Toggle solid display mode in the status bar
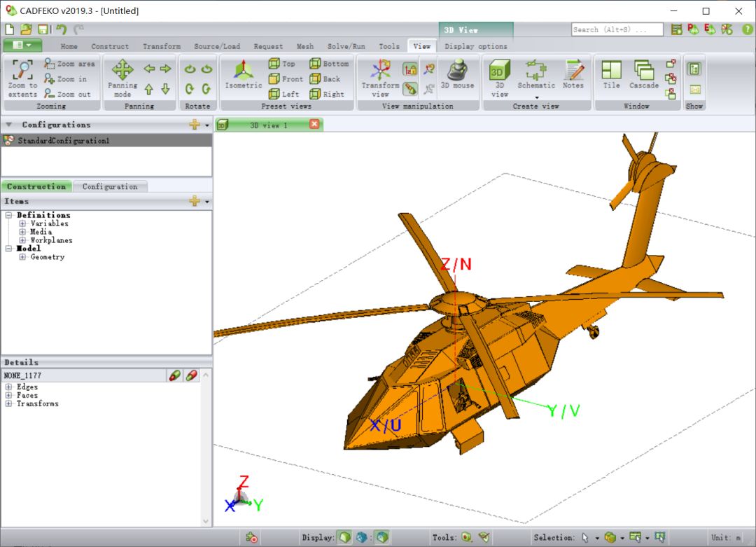This screenshot has height=547, width=756. coord(344,537)
